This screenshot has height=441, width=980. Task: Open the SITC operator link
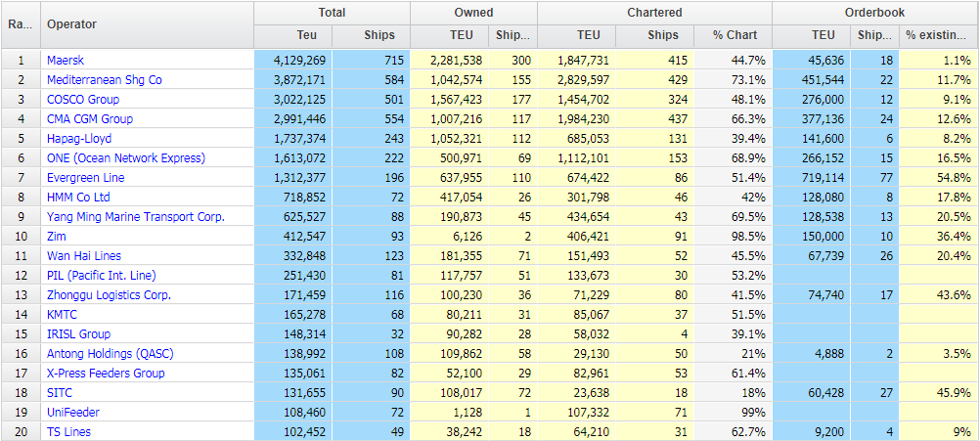click(x=60, y=392)
